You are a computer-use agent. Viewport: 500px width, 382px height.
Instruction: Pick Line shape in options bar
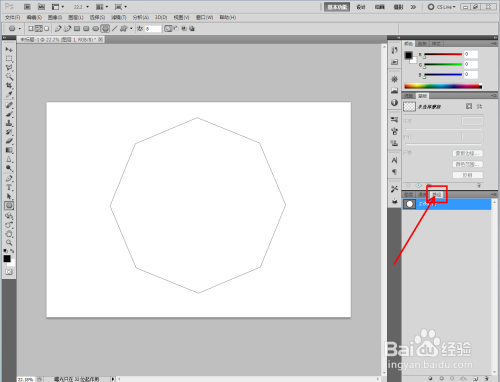[x=114, y=29]
